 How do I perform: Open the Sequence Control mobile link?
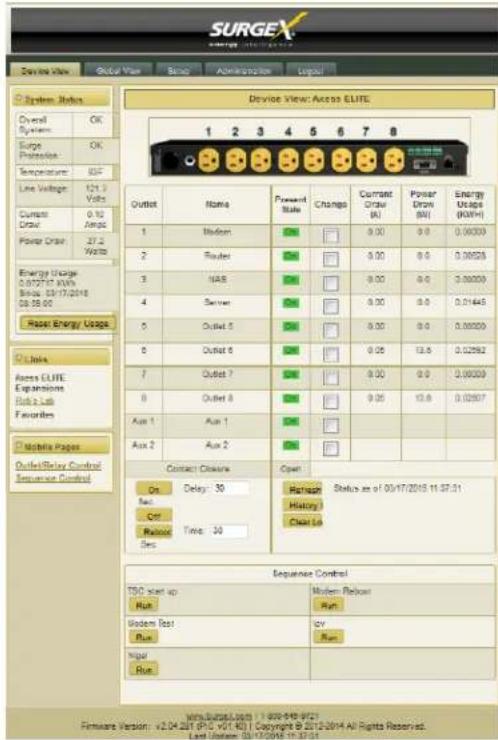pyautogui.click(x=53, y=478)
